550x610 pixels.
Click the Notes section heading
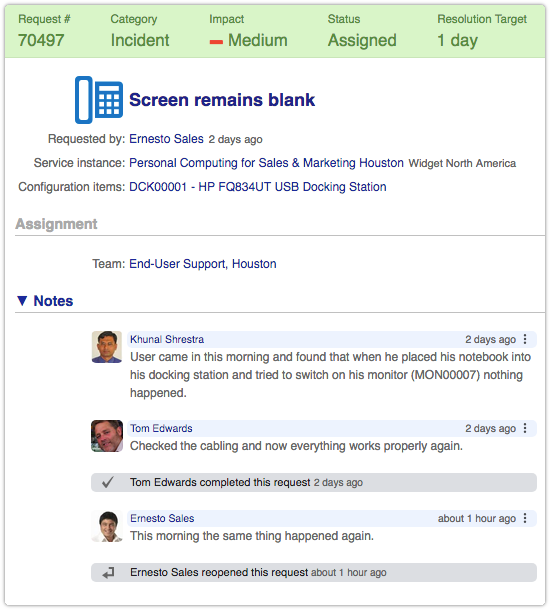[x=53, y=301]
